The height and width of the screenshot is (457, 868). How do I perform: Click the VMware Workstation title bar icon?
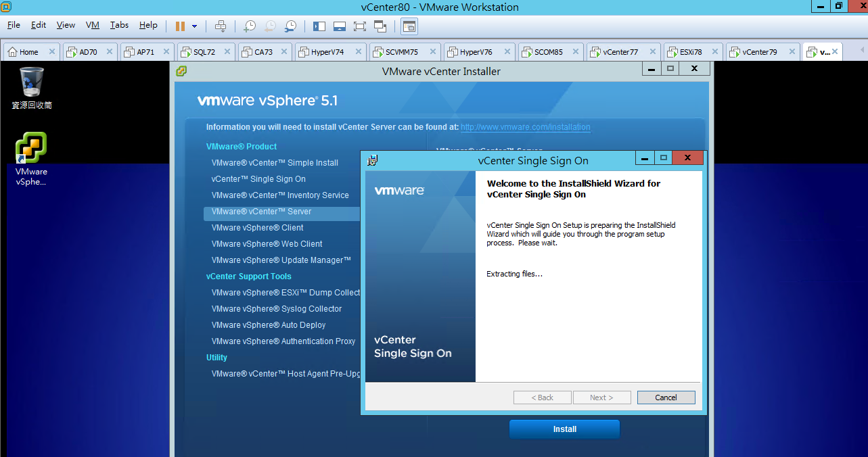(6, 7)
